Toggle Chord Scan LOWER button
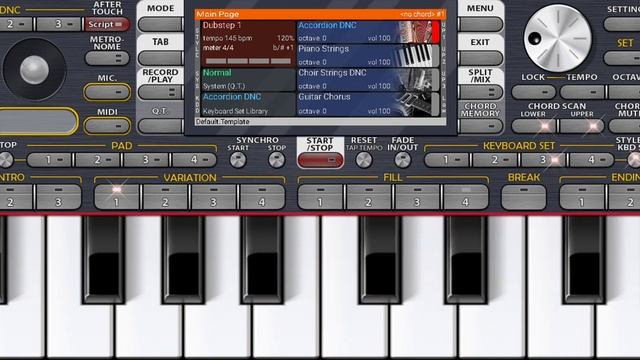Screen dimensions: 640x360 pos(533,126)
